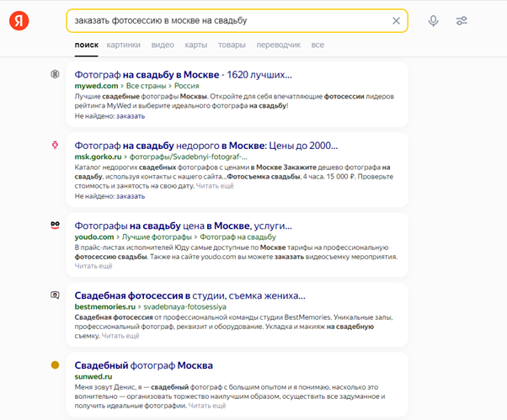Viewport: 507px width, 420px height.
Task: Click «фотографы/Svadebnyi-fotograf-...» breadcrumb
Action: click(188, 157)
